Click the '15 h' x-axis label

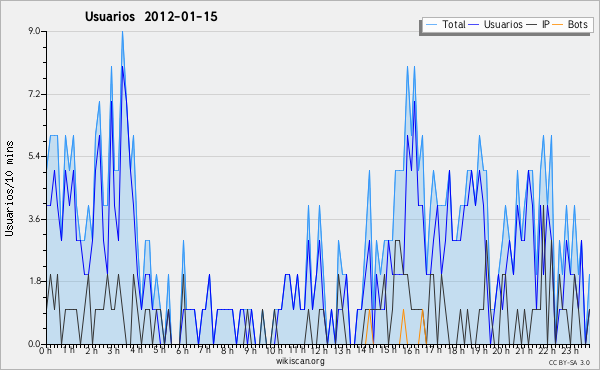click(x=388, y=350)
